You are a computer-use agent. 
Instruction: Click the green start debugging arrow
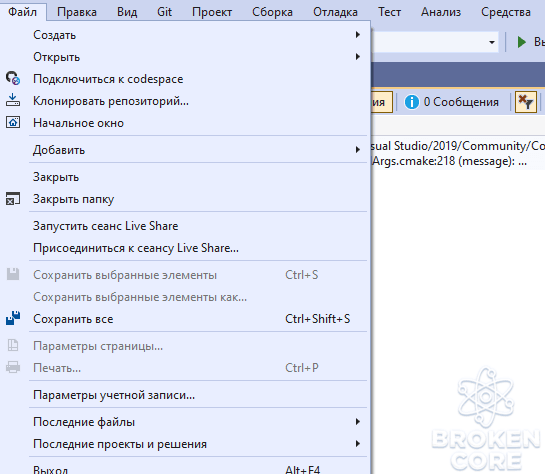(x=521, y=42)
